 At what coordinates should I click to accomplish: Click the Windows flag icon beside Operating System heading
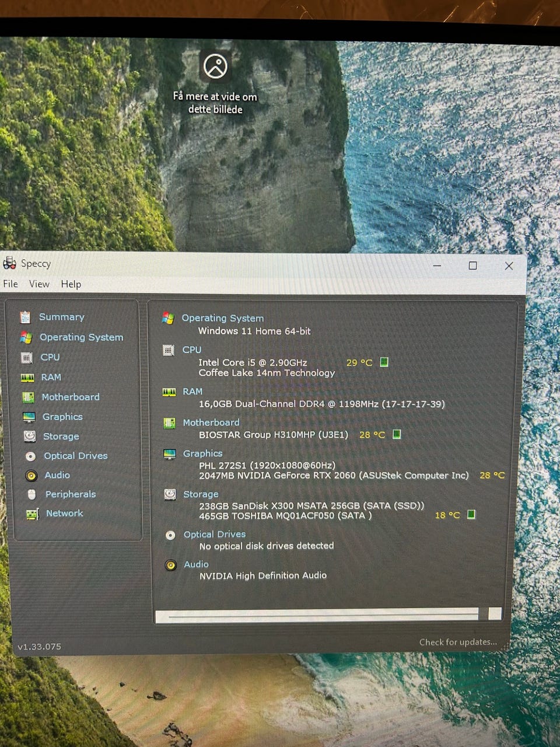(x=168, y=318)
